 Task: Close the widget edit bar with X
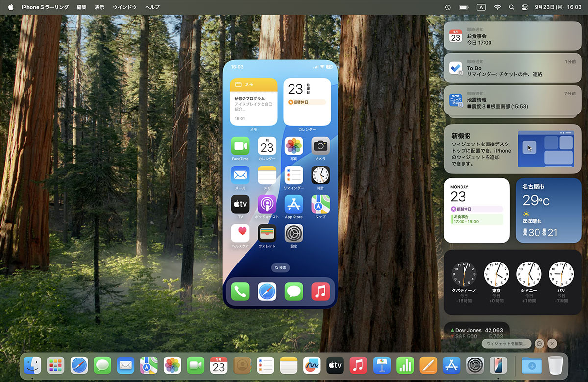[552, 344]
